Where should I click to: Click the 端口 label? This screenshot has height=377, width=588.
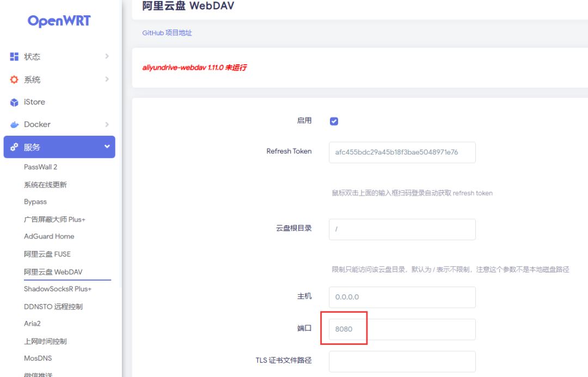click(304, 328)
